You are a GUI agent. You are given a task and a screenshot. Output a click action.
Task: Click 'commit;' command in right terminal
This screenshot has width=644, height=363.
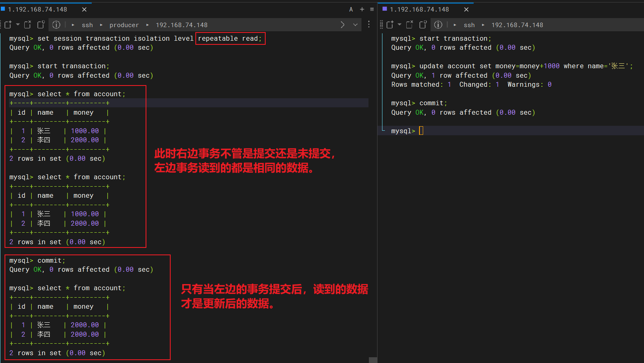click(433, 103)
